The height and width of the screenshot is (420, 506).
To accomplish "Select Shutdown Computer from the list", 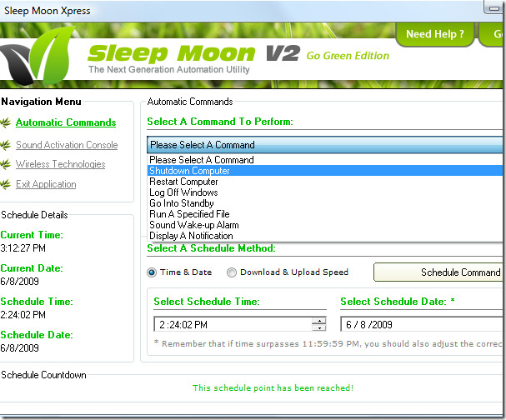I will (x=325, y=171).
